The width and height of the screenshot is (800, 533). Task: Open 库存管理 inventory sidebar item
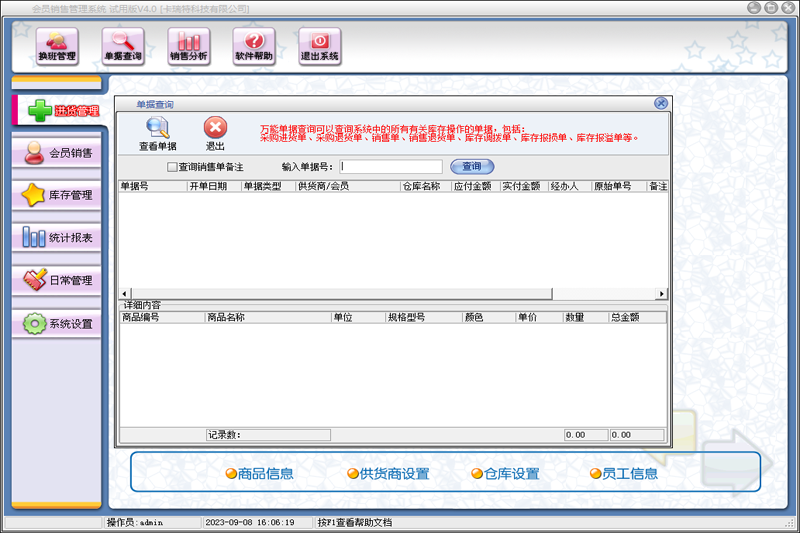[57, 195]
